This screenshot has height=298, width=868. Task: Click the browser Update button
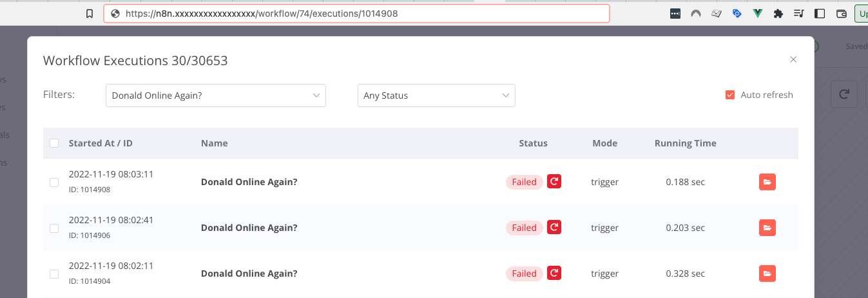[x=861, y=13]
